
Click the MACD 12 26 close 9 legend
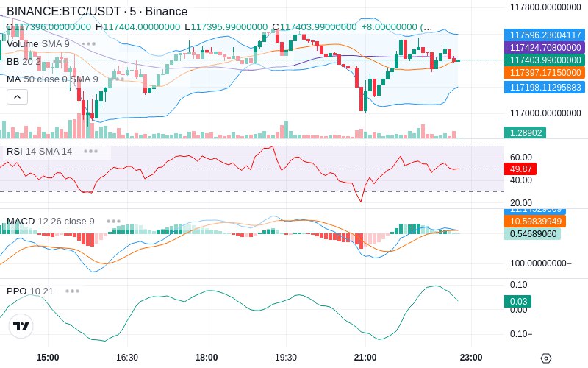51,222
